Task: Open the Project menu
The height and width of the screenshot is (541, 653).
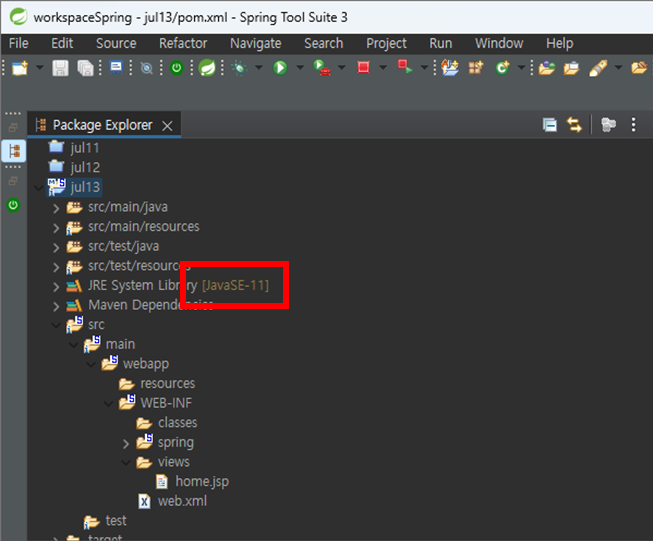Action: coord(386,43)
